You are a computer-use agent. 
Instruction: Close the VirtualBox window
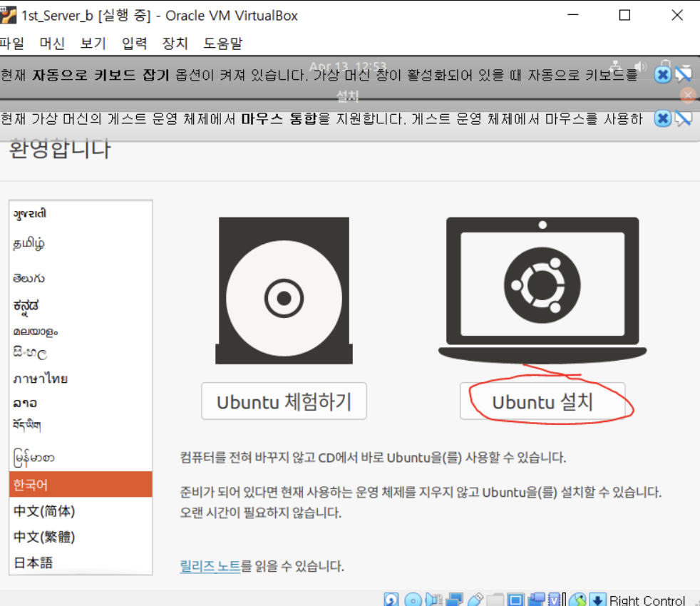[676, 15]
